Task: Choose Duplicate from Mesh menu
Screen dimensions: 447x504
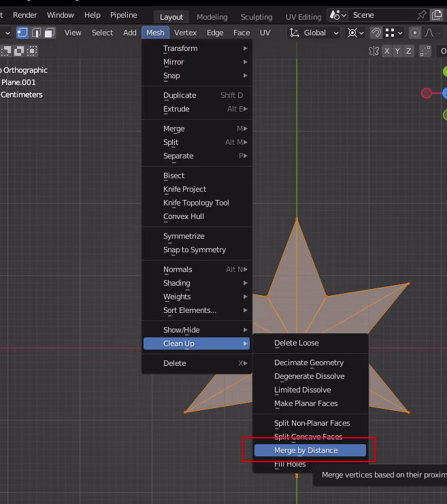Action: point(197,95)
